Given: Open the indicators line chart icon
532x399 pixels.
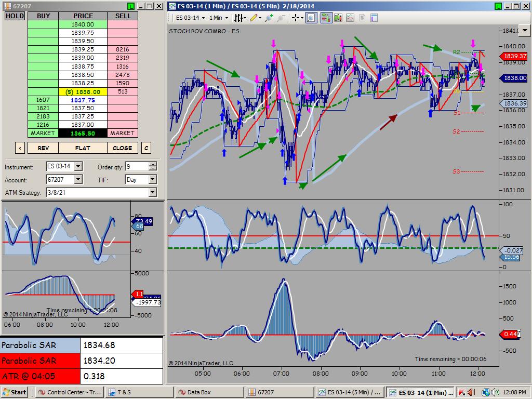Looking at the screenshot, I should [x=350, y=18].
